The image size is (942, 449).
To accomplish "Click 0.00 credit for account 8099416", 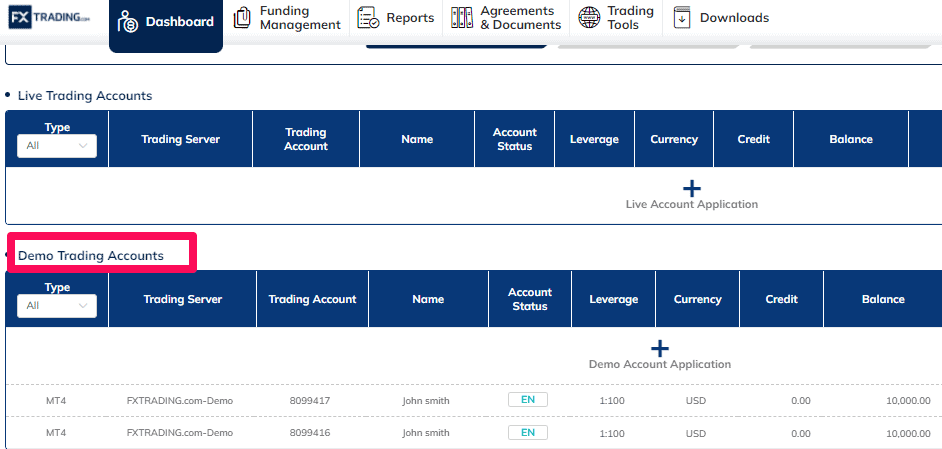I will pyautogui.click(x=801, y=433).
